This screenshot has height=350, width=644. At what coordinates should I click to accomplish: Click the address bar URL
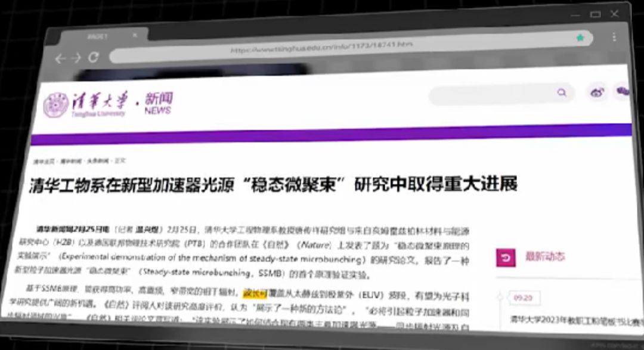point(321,47)
